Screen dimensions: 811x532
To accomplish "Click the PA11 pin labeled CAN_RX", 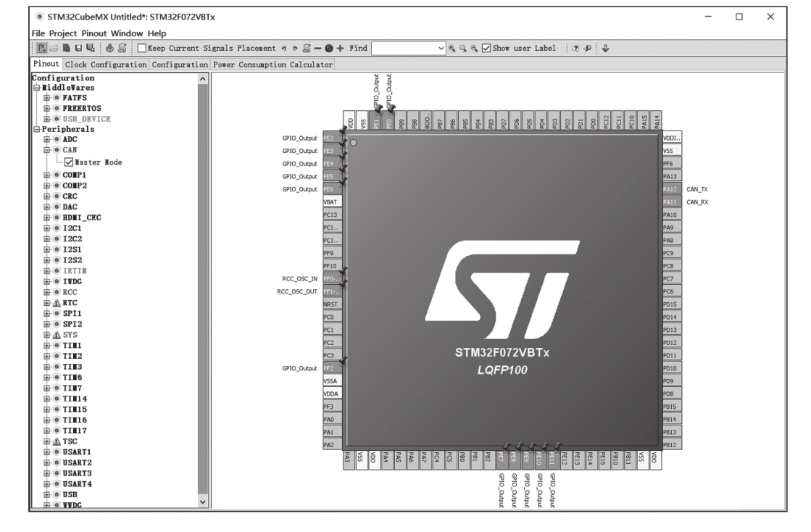I will pos(672,202).
